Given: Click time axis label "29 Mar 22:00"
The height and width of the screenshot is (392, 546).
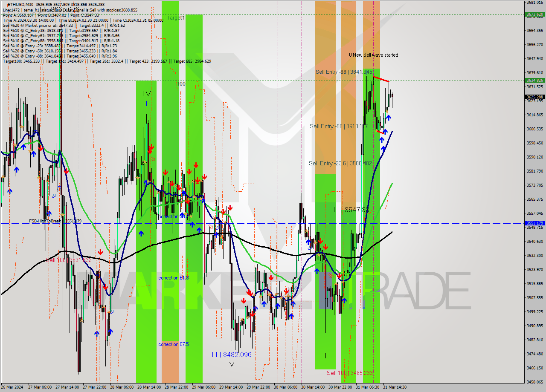Looking at the screenshot, I should (x=258, y=387).
